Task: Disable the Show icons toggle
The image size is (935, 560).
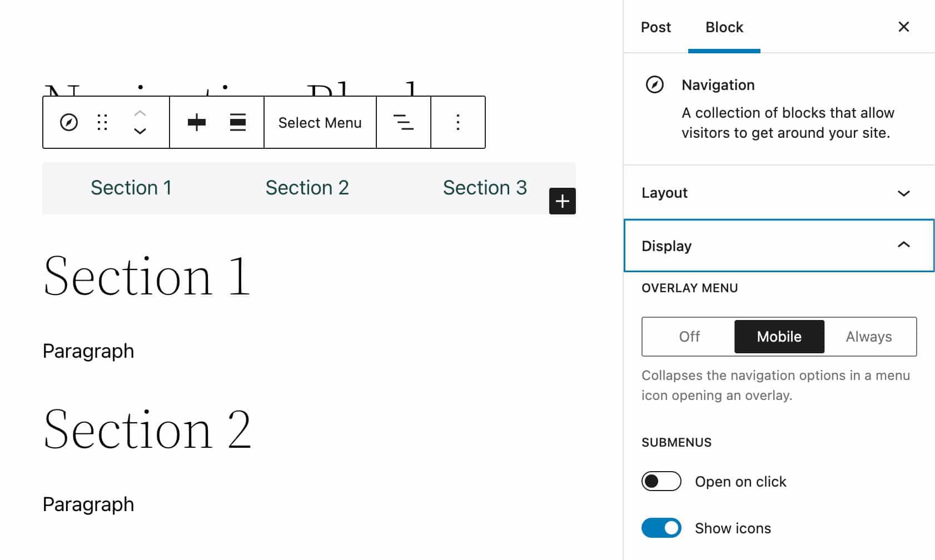Action: coord(661,528)
